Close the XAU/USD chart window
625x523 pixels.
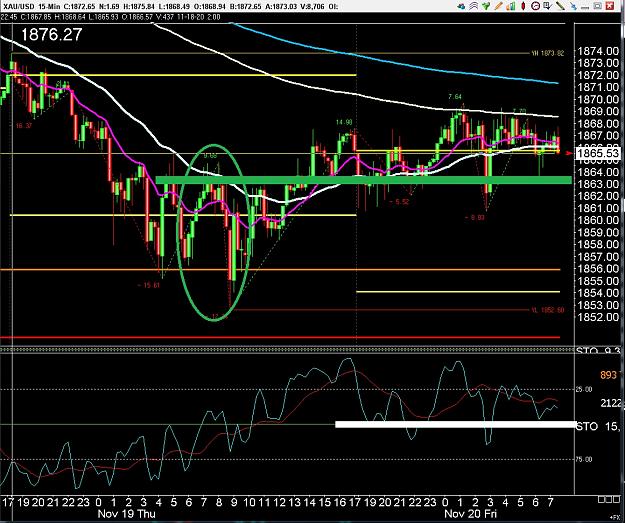tap(610, 6)
